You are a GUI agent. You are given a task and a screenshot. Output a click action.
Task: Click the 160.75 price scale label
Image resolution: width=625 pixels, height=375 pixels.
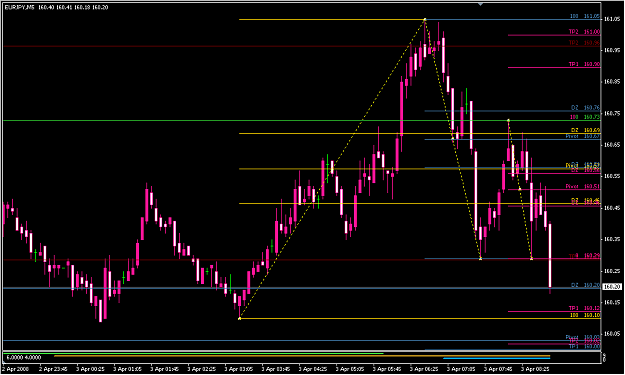pos(612,113)
